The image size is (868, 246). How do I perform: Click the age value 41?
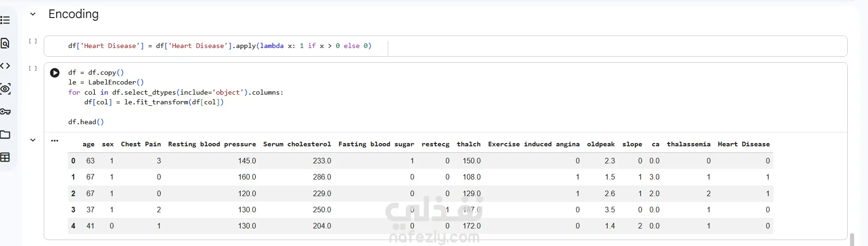coord(90,226)
